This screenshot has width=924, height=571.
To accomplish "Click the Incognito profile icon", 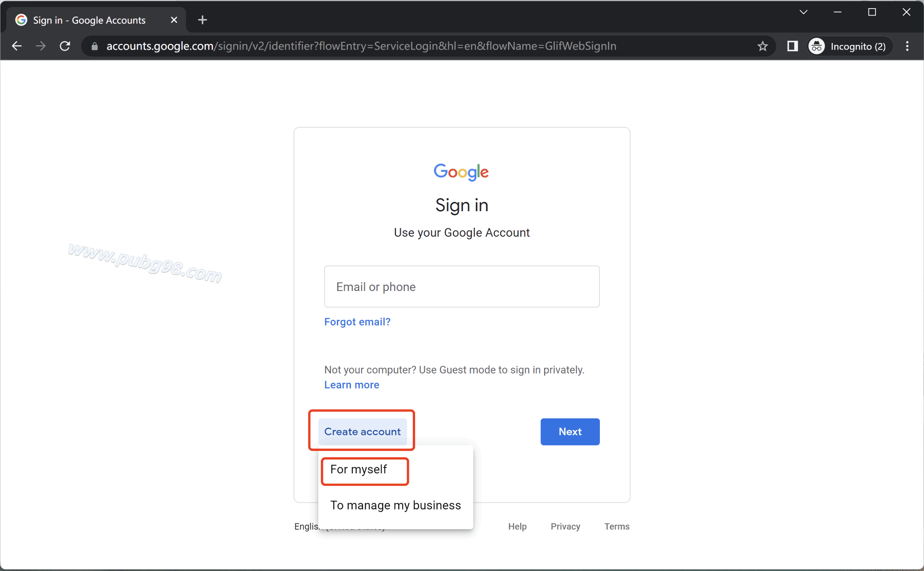I will pos(816,46).
